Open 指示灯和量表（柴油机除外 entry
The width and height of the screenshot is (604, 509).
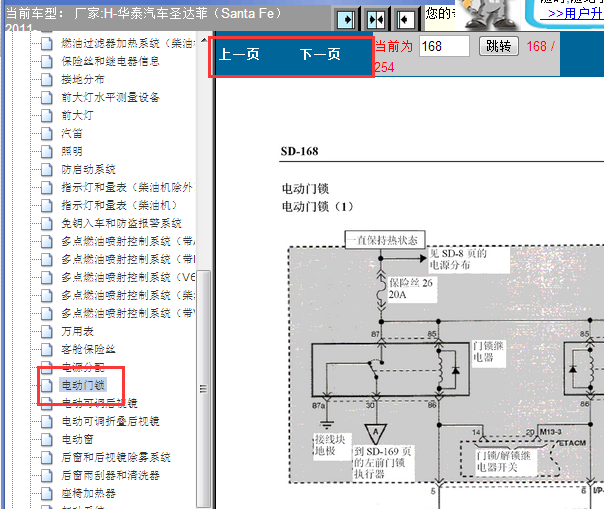coord(127,187)
